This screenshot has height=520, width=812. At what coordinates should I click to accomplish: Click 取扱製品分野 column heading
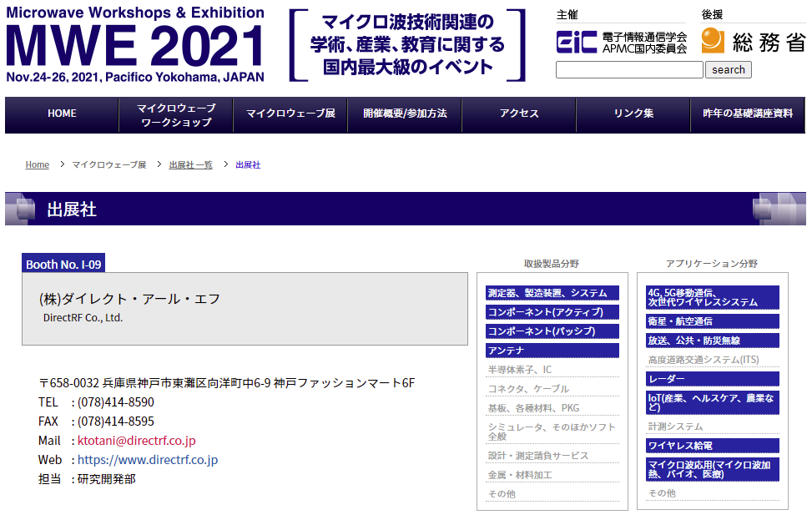pyautogui.click(x=552, y=264)
